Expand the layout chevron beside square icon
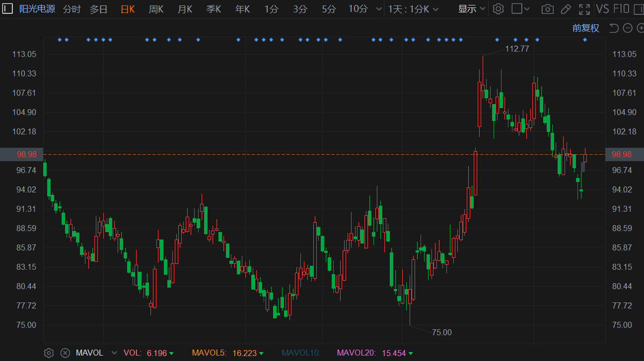This screenshot has width=644, height=361. [527, 9]
